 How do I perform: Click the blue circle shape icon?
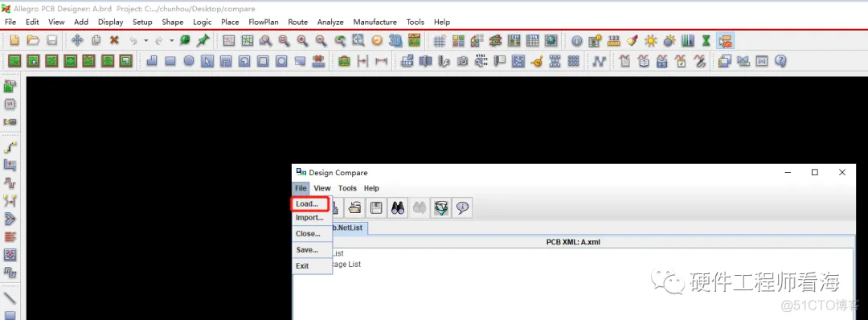(x=189, y=61)
